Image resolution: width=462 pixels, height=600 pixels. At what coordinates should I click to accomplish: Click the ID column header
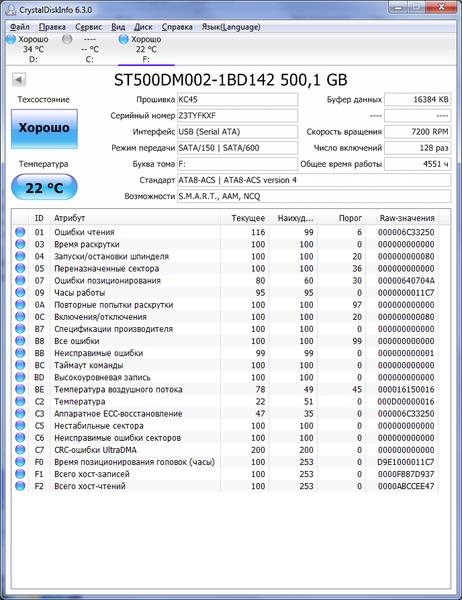[39, 218]
